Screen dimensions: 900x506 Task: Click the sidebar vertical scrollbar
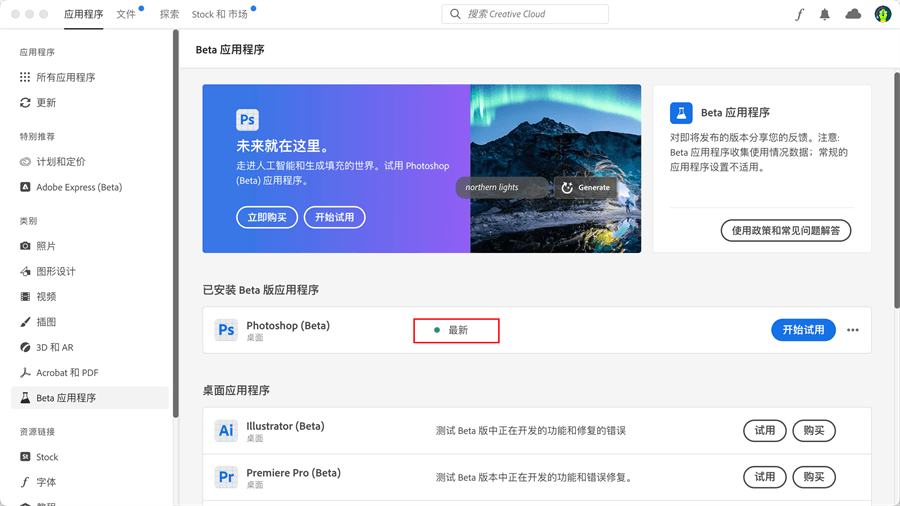(176, 224)
